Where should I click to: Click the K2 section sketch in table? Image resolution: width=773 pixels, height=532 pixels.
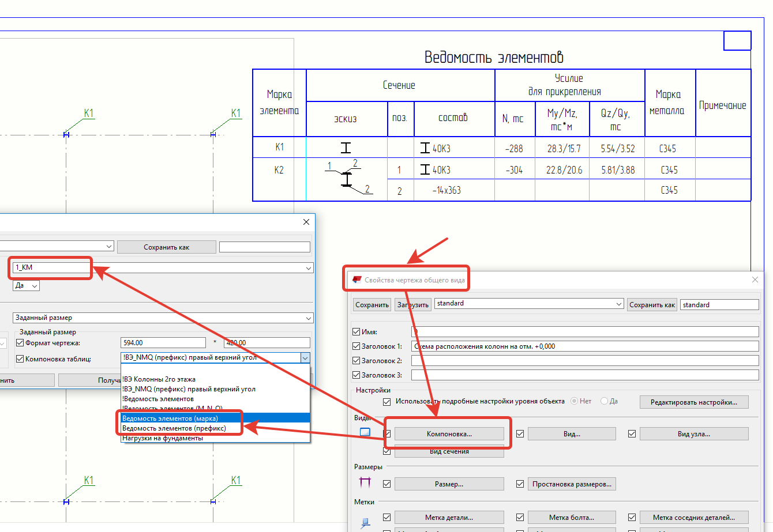(x=347, y=179)
